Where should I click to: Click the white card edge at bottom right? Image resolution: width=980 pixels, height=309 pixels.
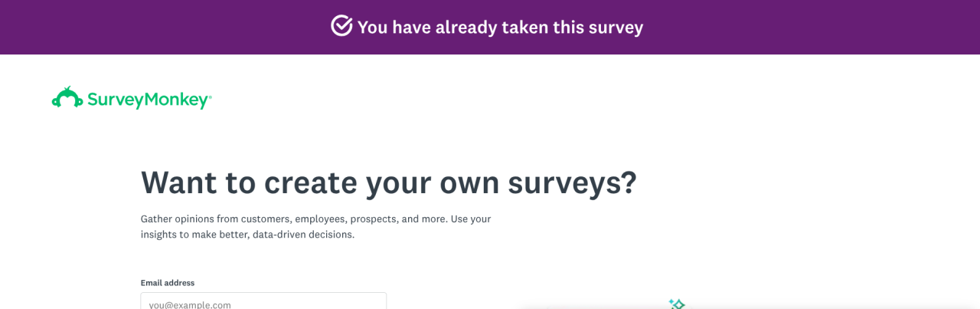tap(842, 306)
